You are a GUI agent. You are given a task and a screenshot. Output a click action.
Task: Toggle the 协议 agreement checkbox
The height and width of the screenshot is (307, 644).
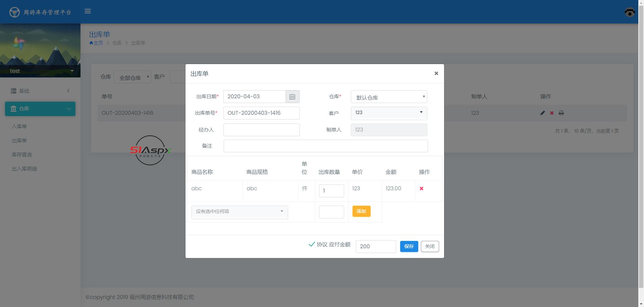tap(312, 244)
